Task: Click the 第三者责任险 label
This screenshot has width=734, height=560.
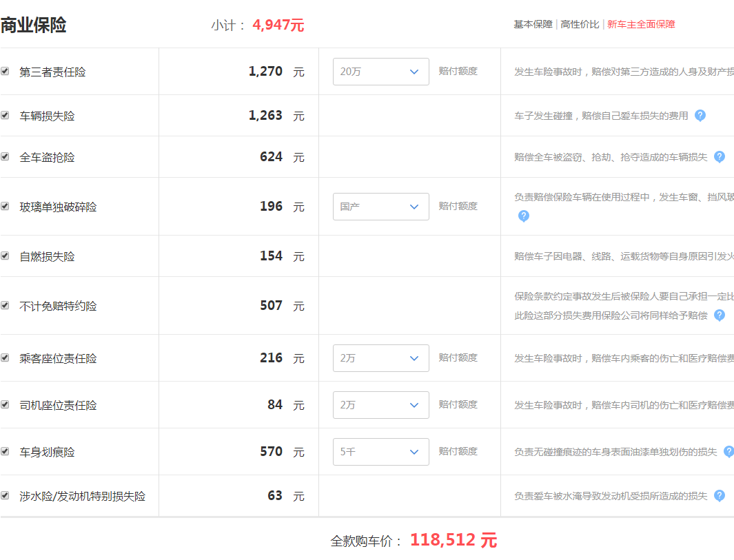Action: pos(52,72)
